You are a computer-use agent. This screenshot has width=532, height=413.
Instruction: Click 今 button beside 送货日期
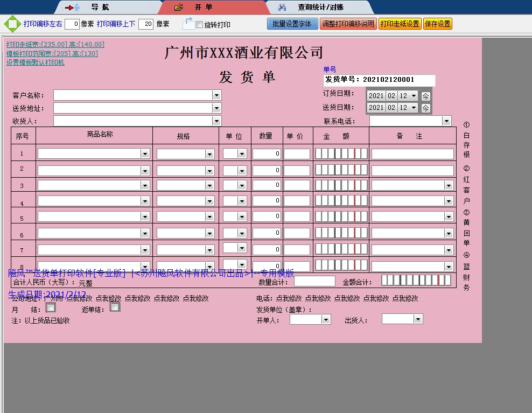[x=425, y=108]
